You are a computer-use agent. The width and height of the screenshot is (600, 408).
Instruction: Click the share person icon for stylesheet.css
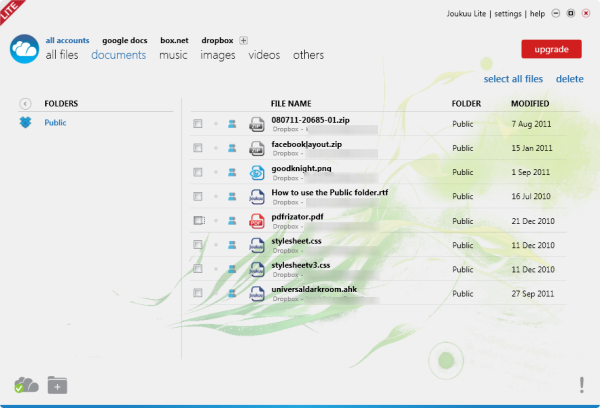[x=232, y=245]
